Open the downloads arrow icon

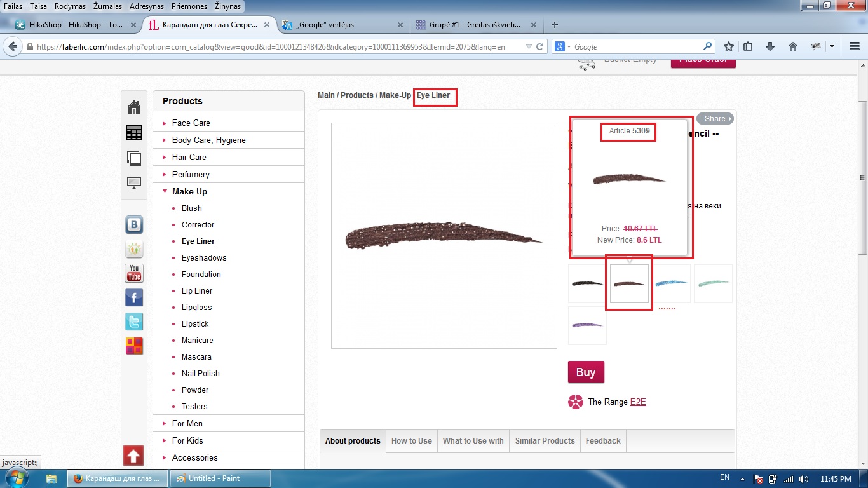770,46
